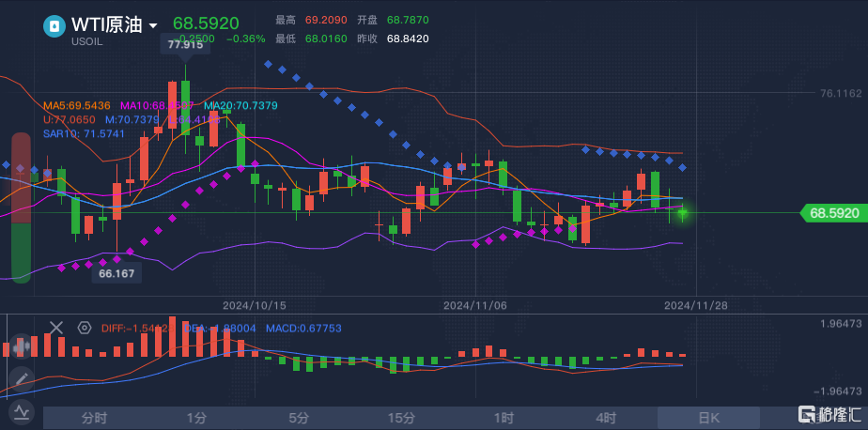Click the 1.96473 MACD upper scale label
Viewport: 868px width, 430px height.
tap(842, 323)
